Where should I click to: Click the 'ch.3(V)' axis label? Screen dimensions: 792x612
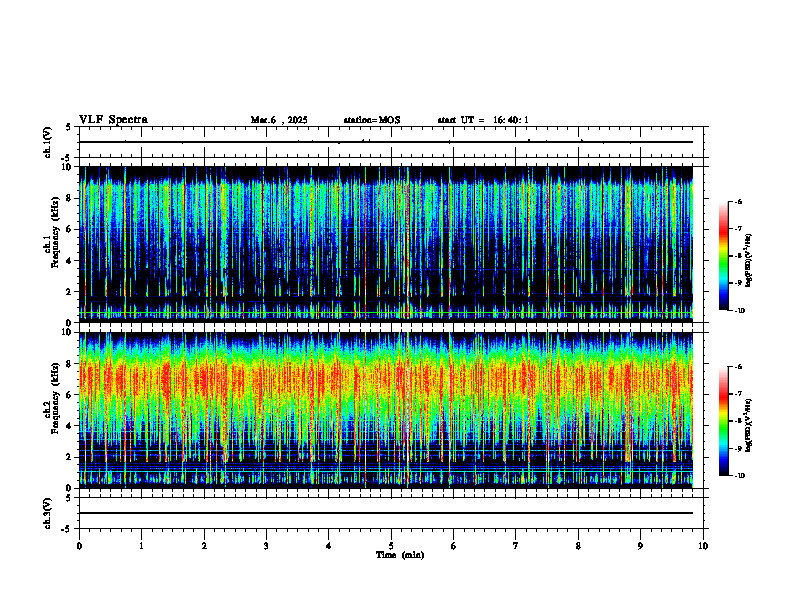click(47, 513)
